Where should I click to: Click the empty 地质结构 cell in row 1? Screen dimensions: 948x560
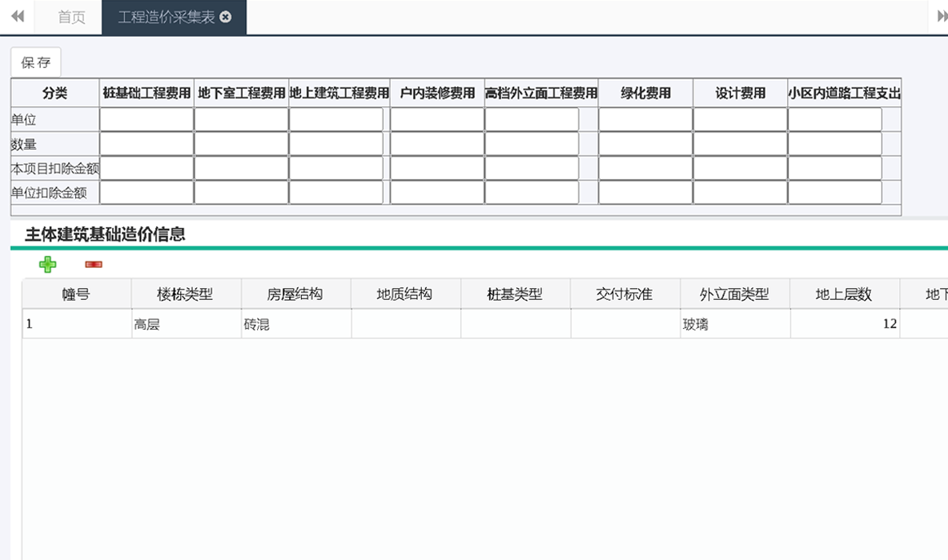click(x=406, y=324)
